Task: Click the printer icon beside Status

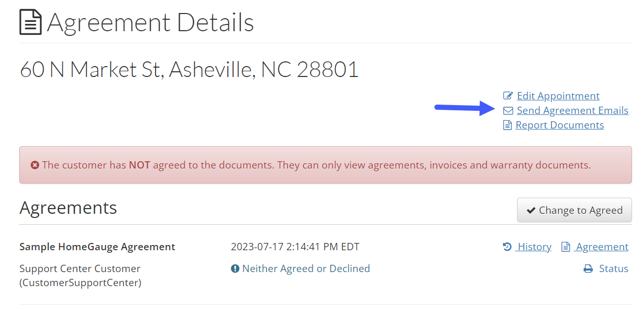Action: coord(588,269)
